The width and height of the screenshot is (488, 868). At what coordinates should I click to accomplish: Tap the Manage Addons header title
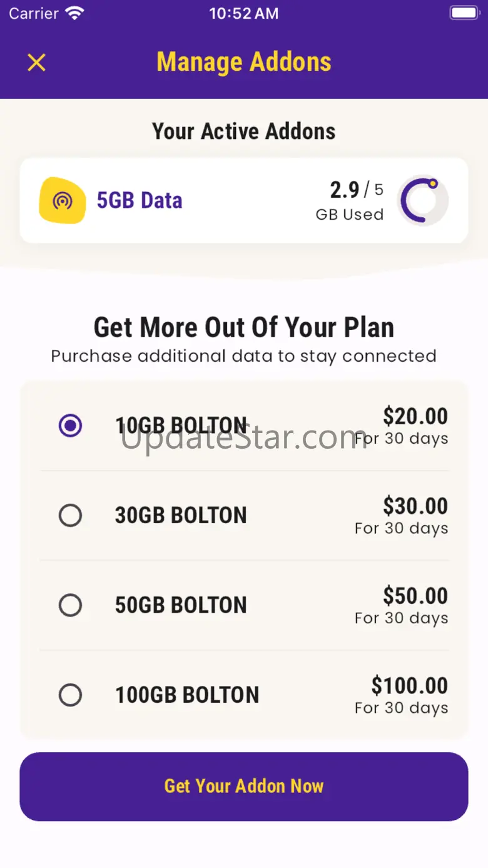tap(244, 63)
